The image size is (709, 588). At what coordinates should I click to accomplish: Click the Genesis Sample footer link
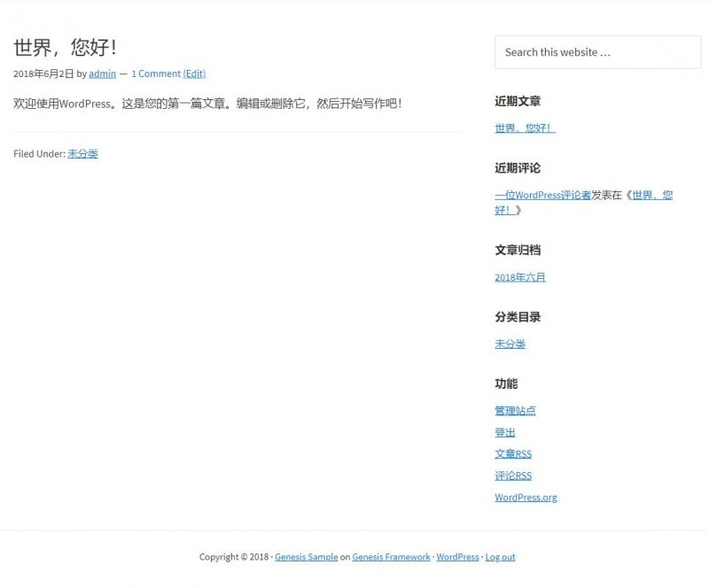pyautogui.click(x=306, y=557)
